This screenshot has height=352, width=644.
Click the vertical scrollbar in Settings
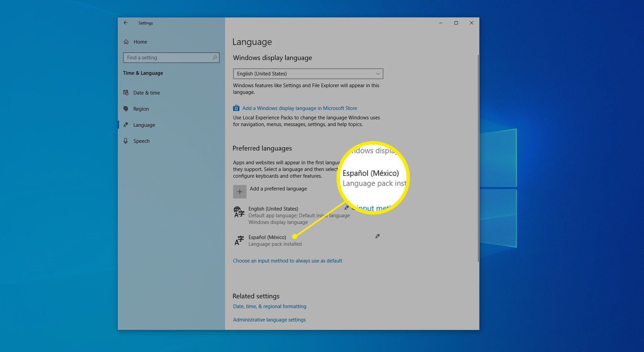[x=478, y=158]
